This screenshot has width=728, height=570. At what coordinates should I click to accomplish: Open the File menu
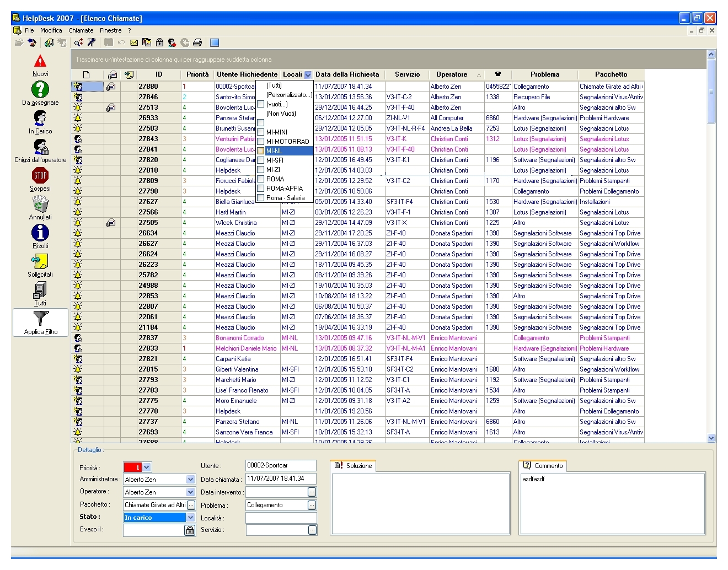[x=29, y=30]
